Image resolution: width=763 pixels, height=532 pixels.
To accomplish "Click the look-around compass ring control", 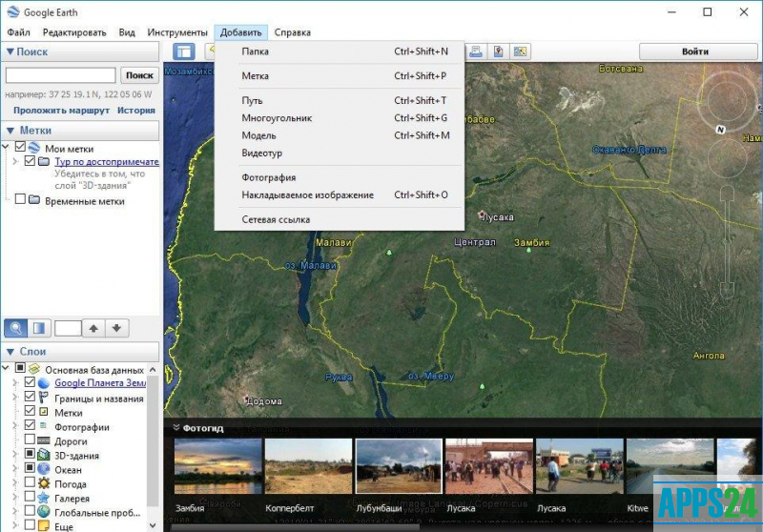I will tap(727, 102).
